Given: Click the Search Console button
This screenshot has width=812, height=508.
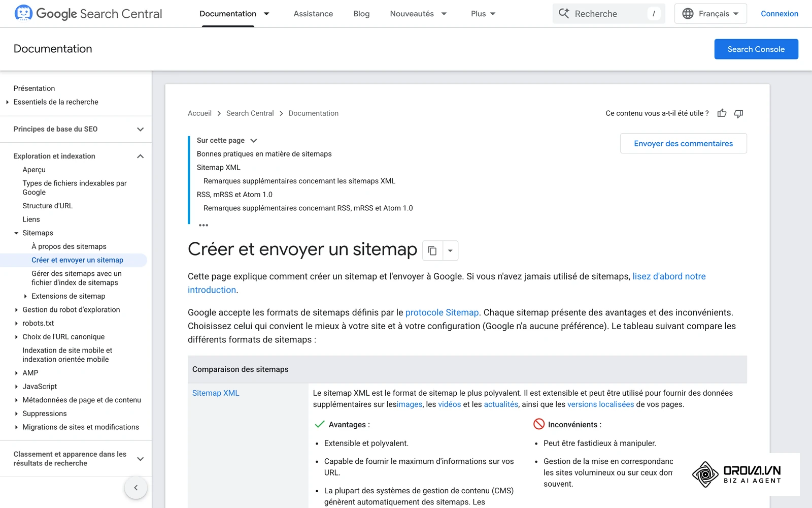Looking at the screenshot, I should (x=756, y=49).
